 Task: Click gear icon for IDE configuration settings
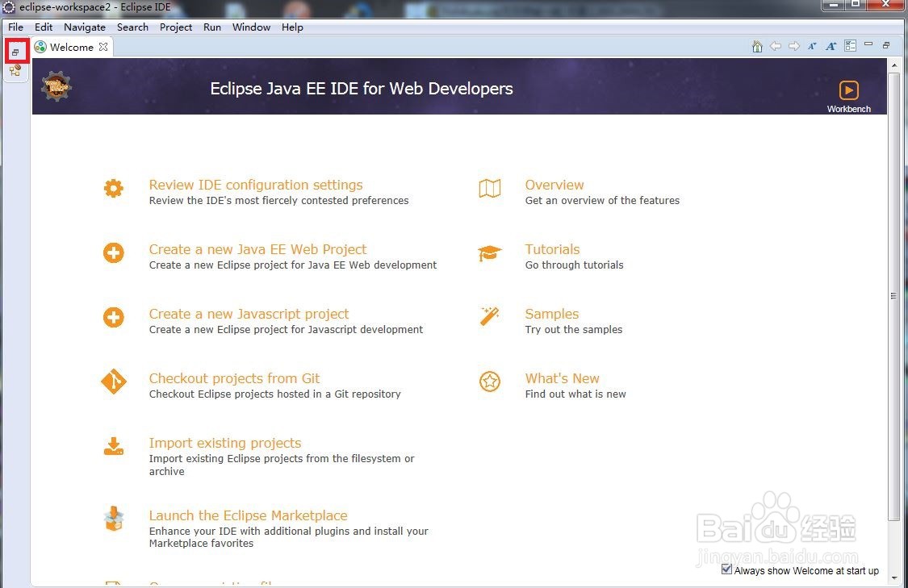[x=114, y=189]
